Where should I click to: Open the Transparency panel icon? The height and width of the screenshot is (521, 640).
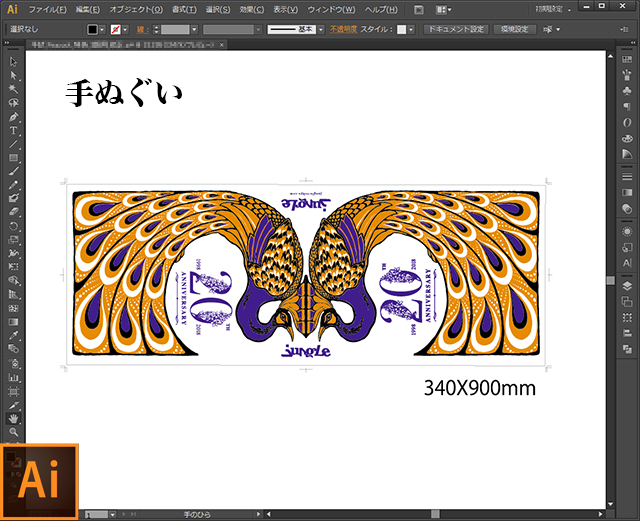point(627,208)
